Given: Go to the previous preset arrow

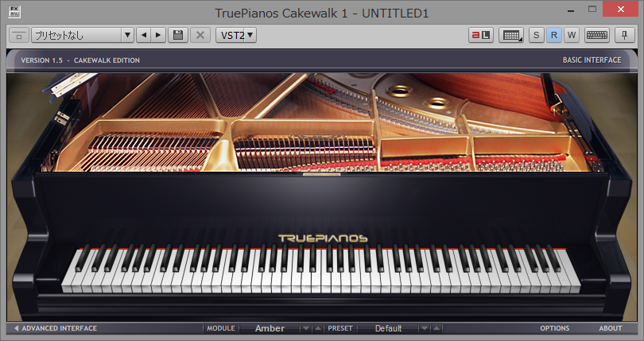Looking at the screenshot, I should pos(143,35).
